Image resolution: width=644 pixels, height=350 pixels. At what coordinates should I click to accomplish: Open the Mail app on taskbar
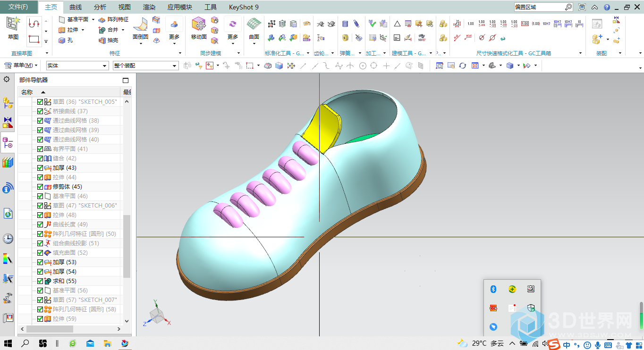(90, 343)
